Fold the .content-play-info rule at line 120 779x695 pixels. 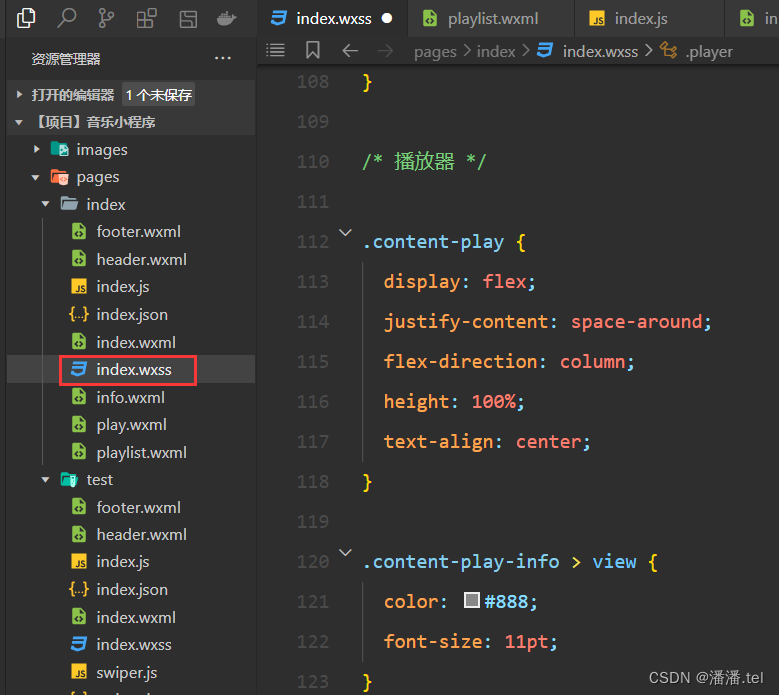[345, 552]
